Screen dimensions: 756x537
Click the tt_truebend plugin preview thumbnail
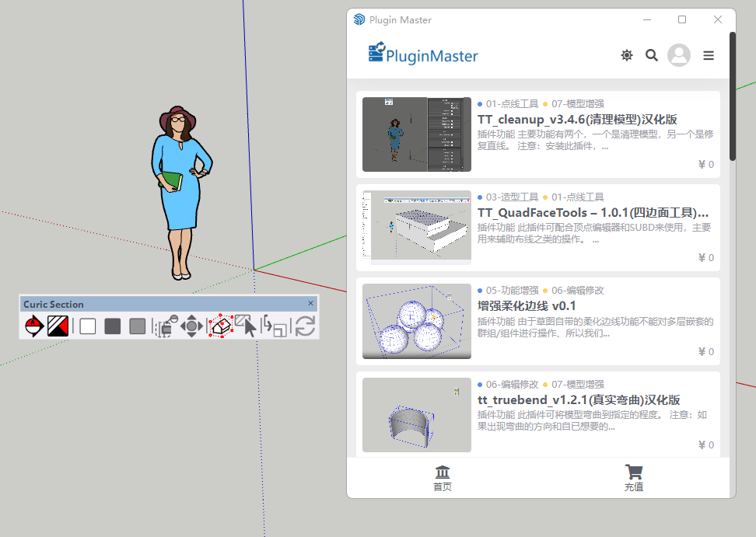pos(417,415)
